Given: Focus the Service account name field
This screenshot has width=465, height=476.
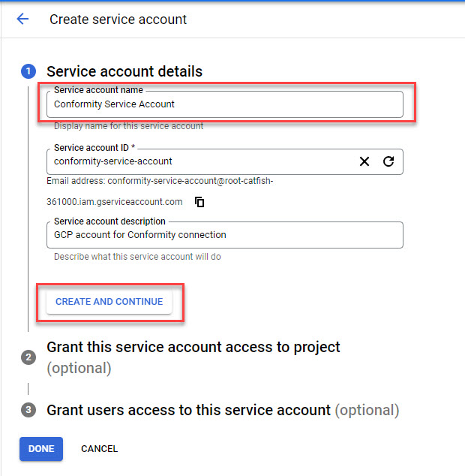Looking at the screenshot, I should 225,104.
